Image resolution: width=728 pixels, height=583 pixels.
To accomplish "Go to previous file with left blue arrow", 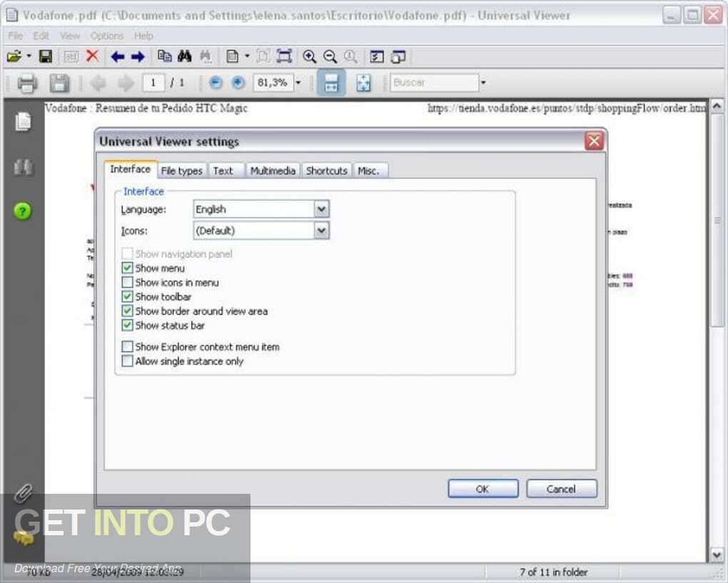I will click(x=118, y=56).
